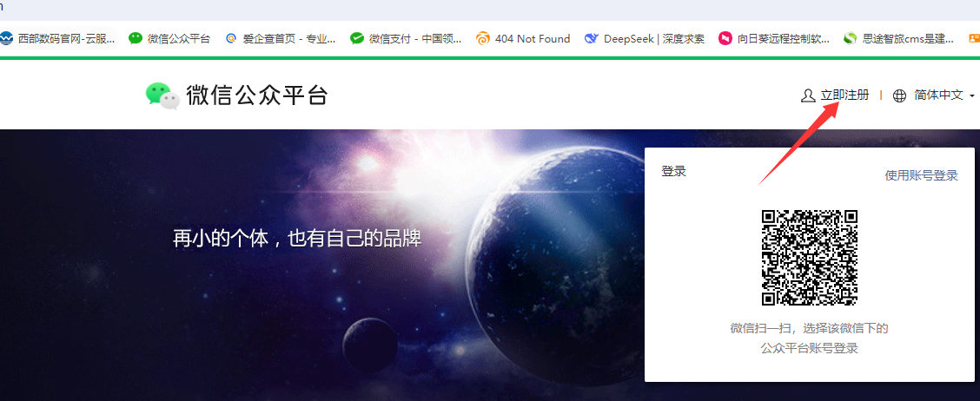Click the green 微信公众平台 bookmark icon
Viewport: 980px width, 401px height.
(136, 38)
